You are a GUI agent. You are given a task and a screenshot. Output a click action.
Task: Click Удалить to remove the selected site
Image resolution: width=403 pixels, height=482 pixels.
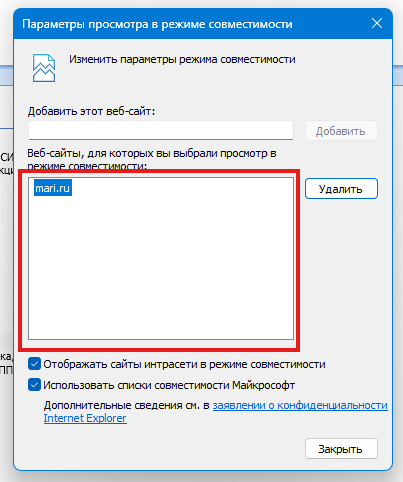341,189
